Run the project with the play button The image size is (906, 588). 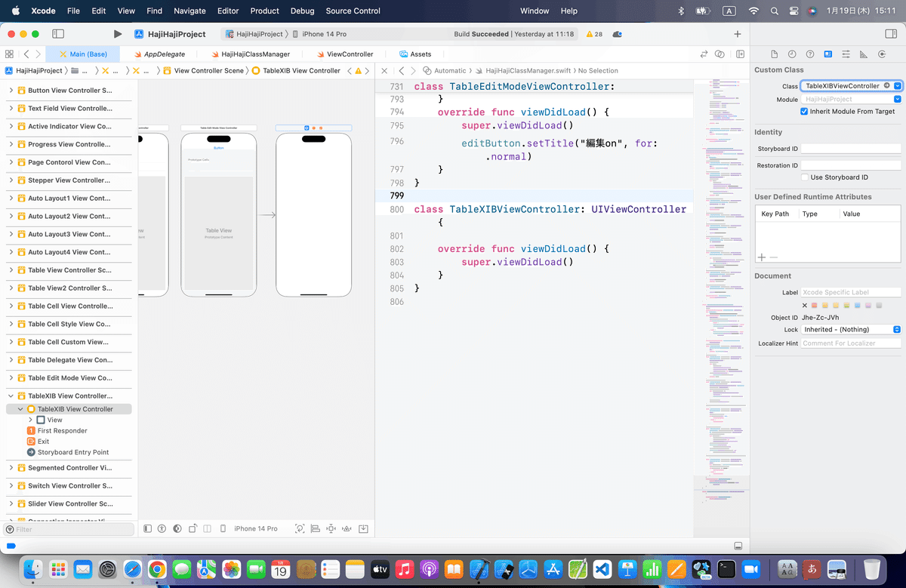click(118, 34)
